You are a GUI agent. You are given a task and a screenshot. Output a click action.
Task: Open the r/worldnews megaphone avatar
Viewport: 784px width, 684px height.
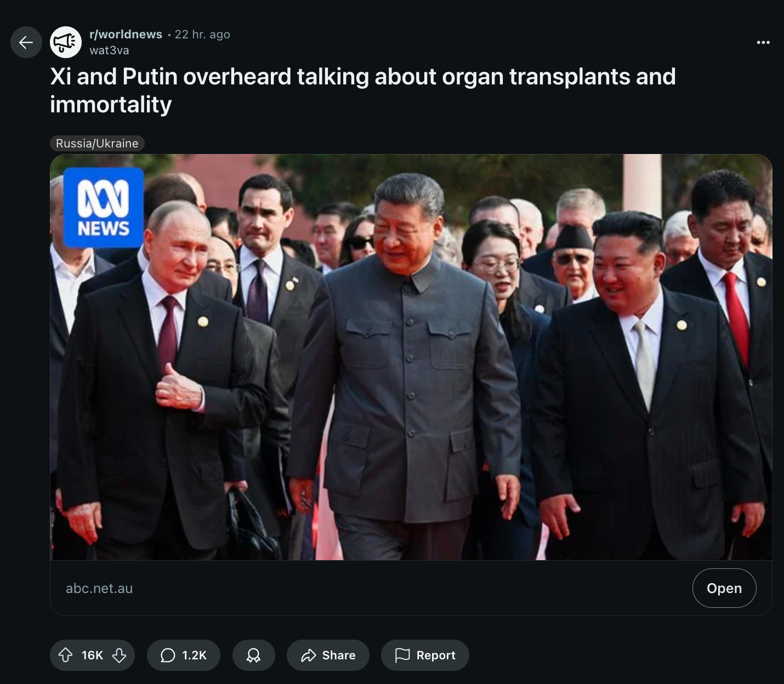(x=66, y=42)
